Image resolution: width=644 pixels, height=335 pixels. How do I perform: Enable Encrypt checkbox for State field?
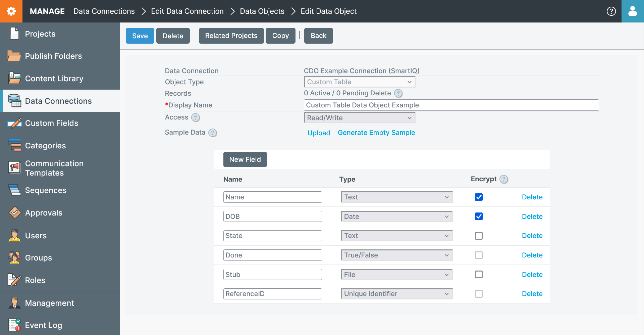tap(479, 236)
